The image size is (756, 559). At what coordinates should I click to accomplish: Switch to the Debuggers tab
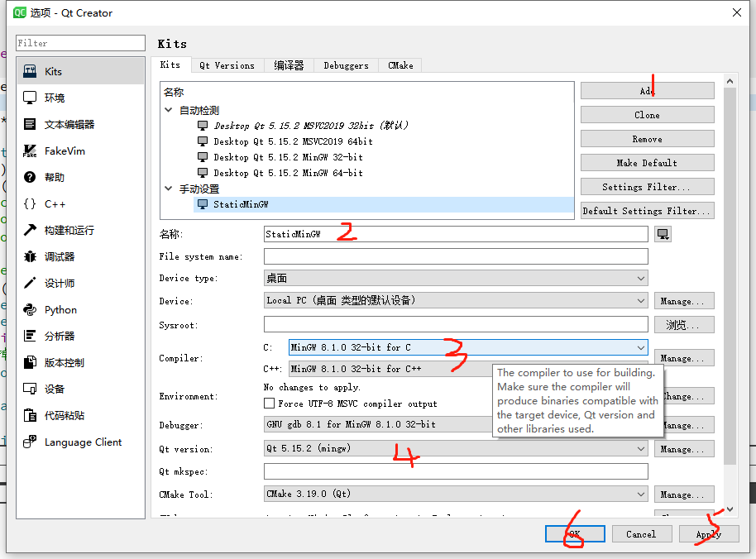346,64
